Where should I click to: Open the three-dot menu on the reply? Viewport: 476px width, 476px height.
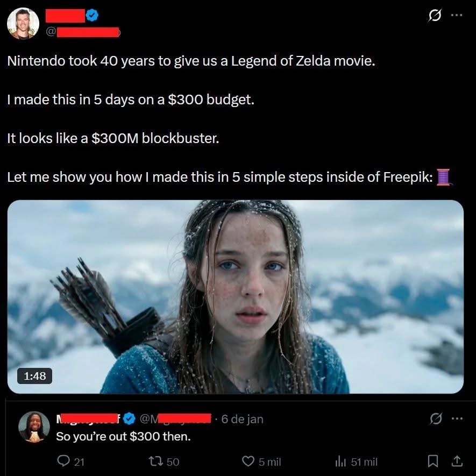[x=457, y=418]
